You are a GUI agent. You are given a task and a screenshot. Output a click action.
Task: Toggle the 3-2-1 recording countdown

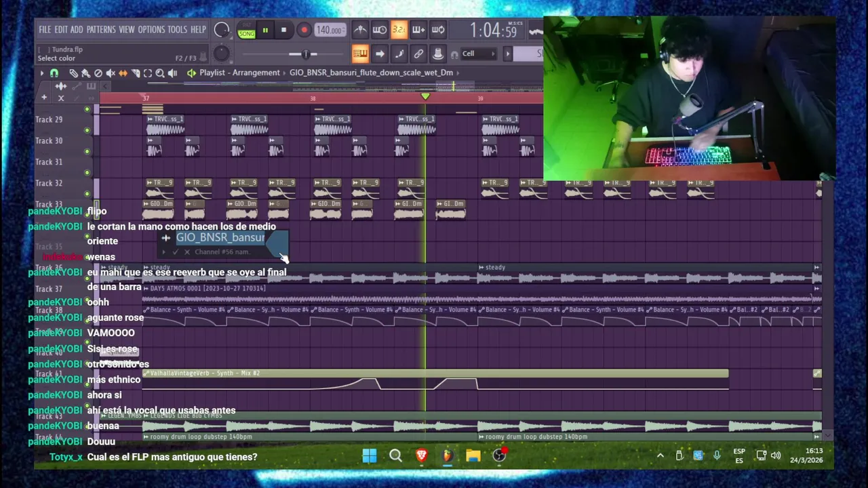(x=399, y=30)
